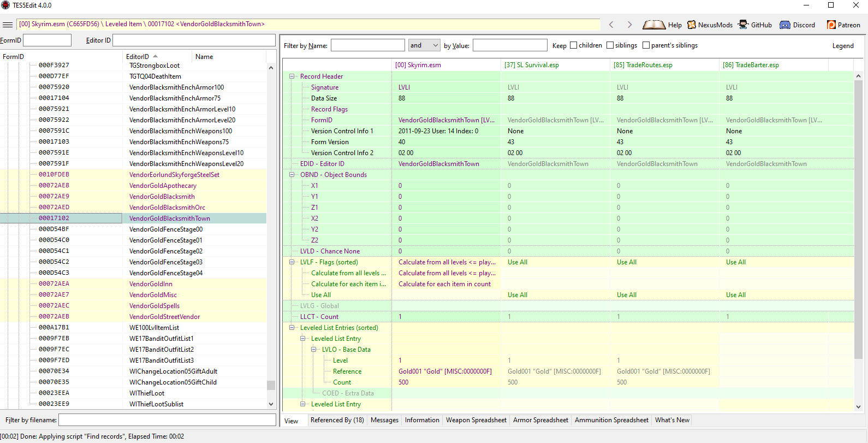This screenshot has width=868, height=443.
Task: Click the Legend button
Action: (843, 46)
